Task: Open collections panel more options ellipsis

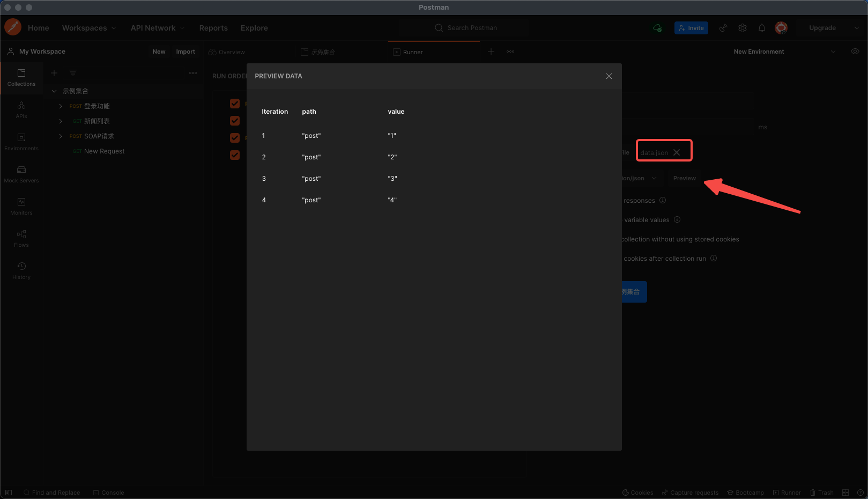Action: [193, 73]
